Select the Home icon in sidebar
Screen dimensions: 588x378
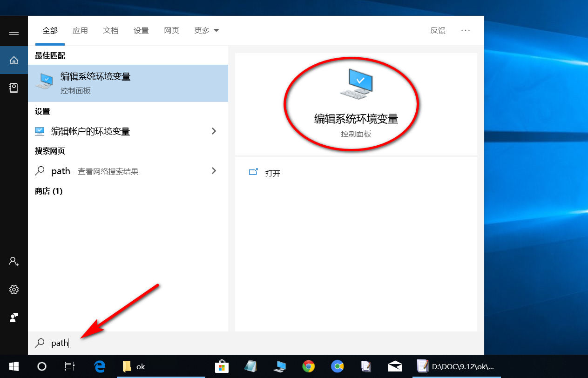14,60
